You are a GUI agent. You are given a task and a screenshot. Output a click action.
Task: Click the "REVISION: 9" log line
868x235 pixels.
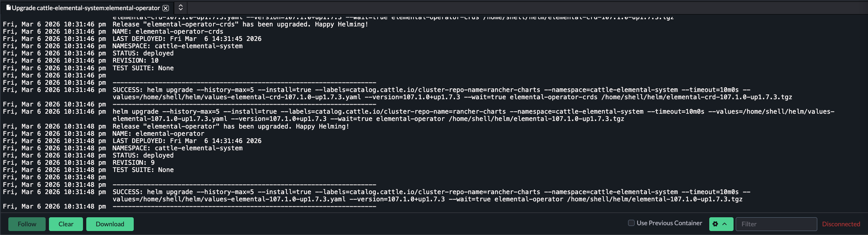tap(133, 163)
